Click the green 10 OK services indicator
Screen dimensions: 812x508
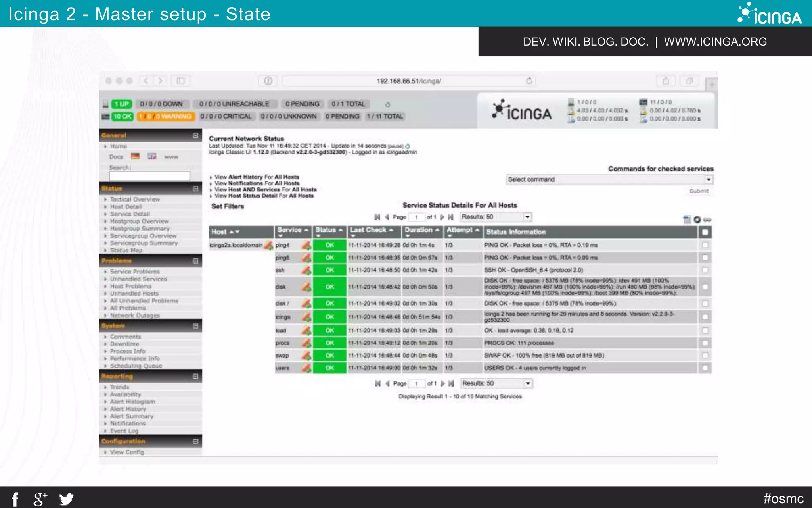(122, 116)
